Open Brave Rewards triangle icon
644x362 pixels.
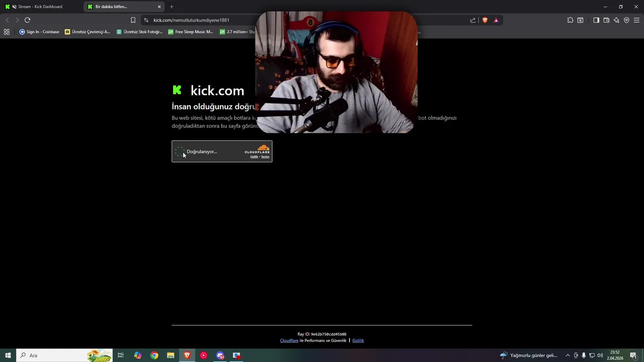tap(496, 20)
